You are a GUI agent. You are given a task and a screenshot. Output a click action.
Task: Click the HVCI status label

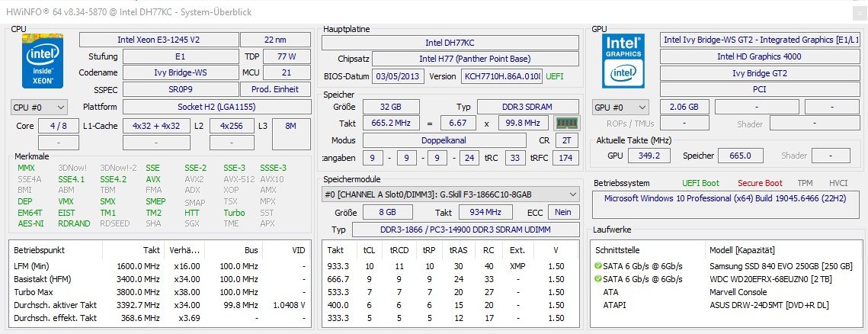tap(838, 183)
